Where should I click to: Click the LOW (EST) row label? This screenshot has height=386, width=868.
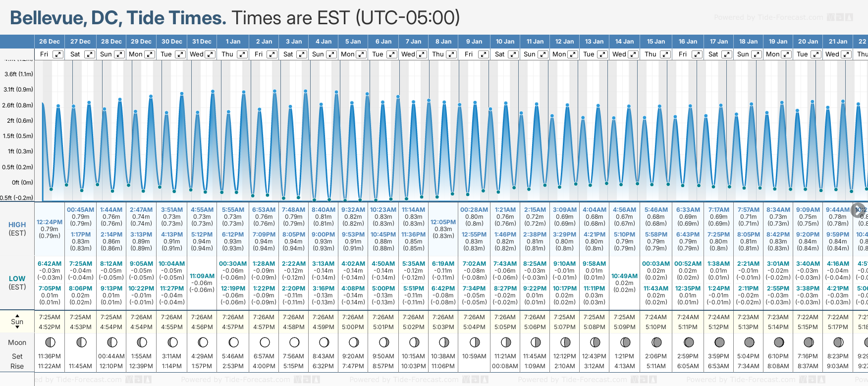tap(17, 283)
